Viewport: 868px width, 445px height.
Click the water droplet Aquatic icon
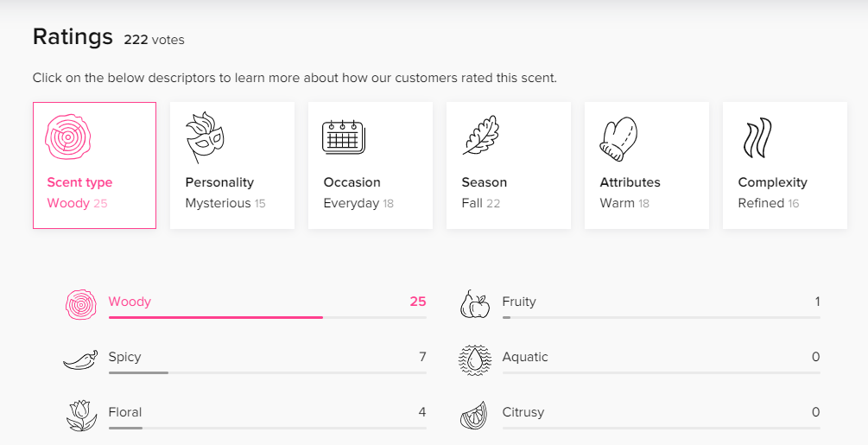[x=475, y=359]
